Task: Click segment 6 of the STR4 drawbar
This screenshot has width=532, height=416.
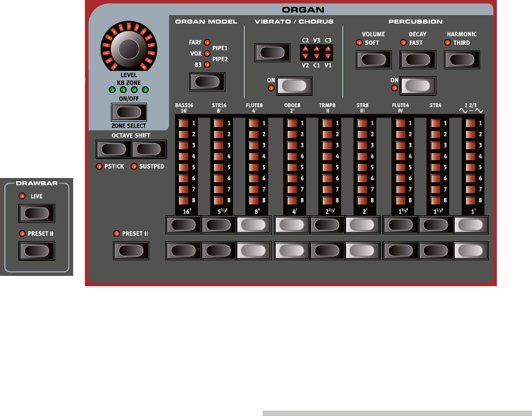Action: click(x=436, y=179)
